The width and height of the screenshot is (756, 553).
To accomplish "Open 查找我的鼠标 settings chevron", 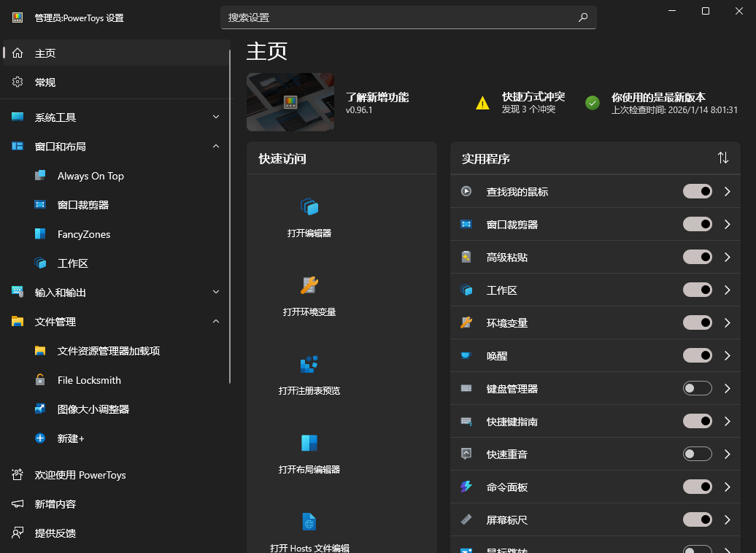I will click(728, 191).
